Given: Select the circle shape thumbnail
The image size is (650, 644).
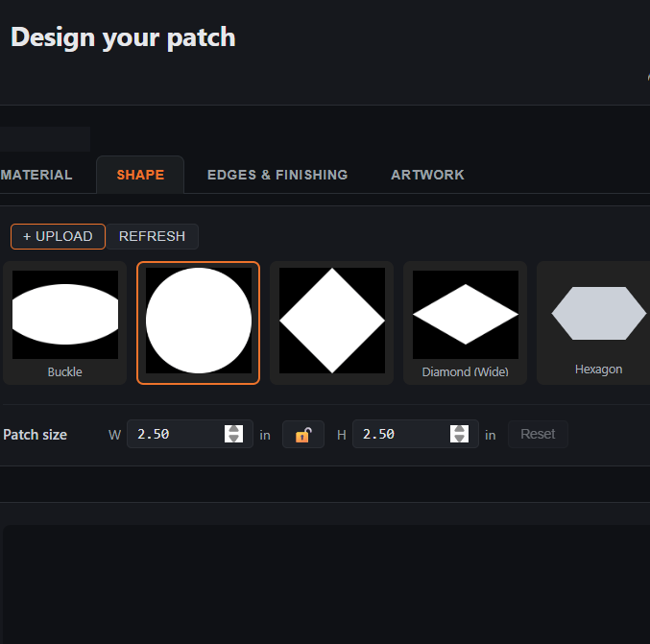Looking at the screenshot, I should (x=198, y=322).
